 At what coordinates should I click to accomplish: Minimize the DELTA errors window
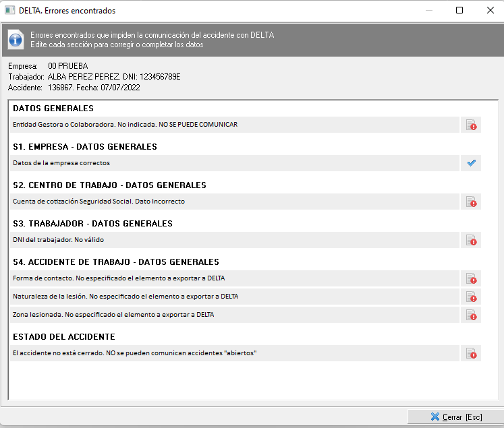(428, 11)
